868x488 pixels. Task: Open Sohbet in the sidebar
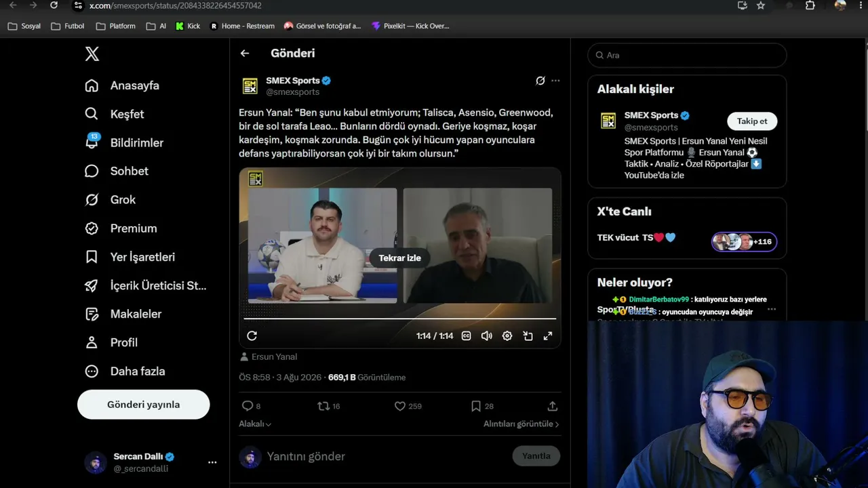pos(117,171)
